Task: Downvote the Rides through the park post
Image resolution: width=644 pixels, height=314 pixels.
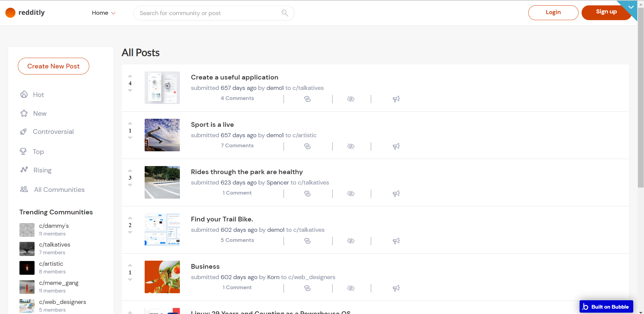Action: 130,185
